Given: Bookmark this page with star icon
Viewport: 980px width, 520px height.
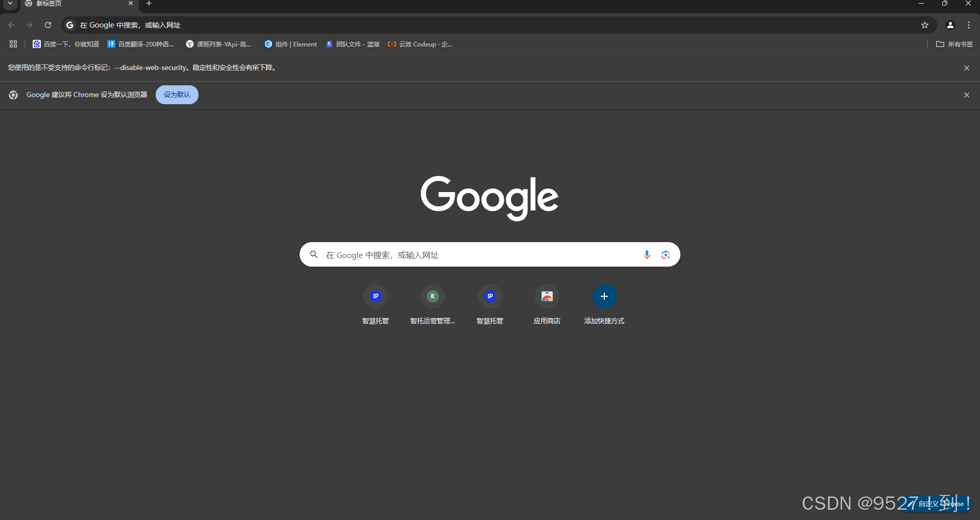Looking at the screenshot, I should [x=925, y=25].
